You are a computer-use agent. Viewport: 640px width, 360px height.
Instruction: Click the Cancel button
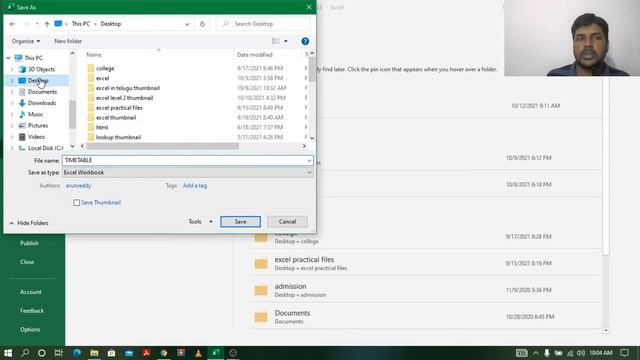[287, 222]
